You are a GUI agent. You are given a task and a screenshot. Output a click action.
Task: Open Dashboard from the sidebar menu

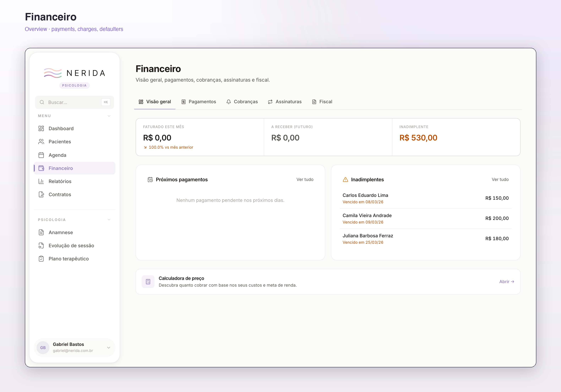tap(75, 128)
